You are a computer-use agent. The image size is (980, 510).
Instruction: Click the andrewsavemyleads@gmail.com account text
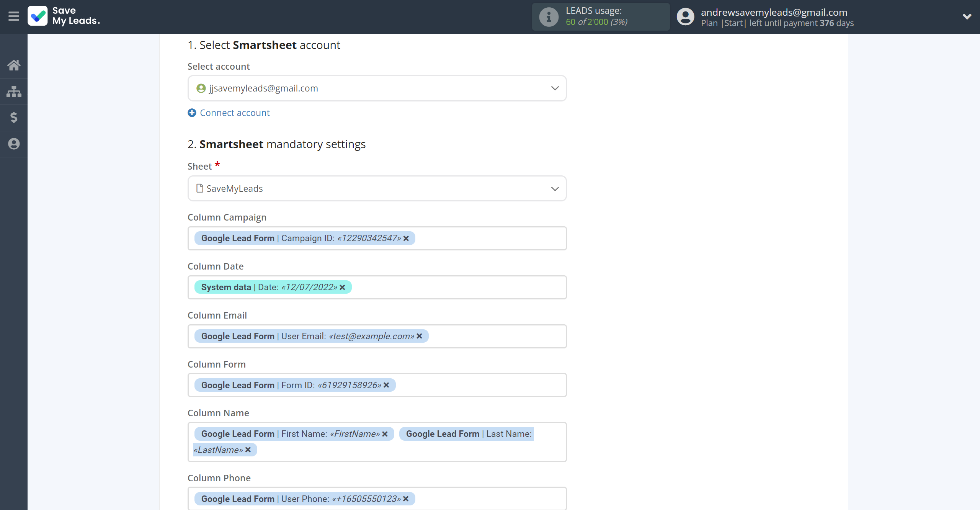(x=774, y=12)
